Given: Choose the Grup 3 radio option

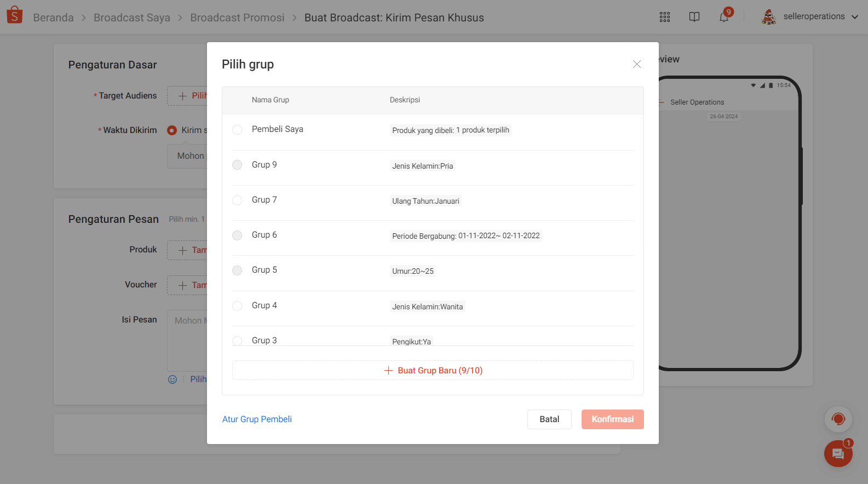Looking at the screenshot, I should click(237, 341).
